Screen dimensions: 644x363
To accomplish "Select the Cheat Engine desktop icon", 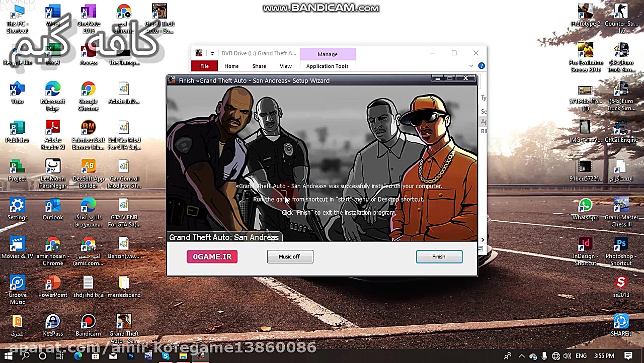I will click(x=621, y=132).
